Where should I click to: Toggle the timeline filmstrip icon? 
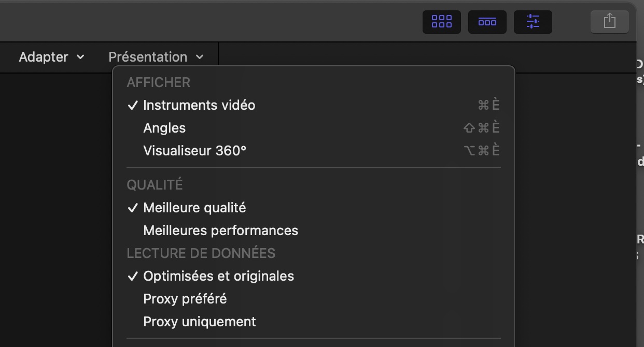[487, 22]
